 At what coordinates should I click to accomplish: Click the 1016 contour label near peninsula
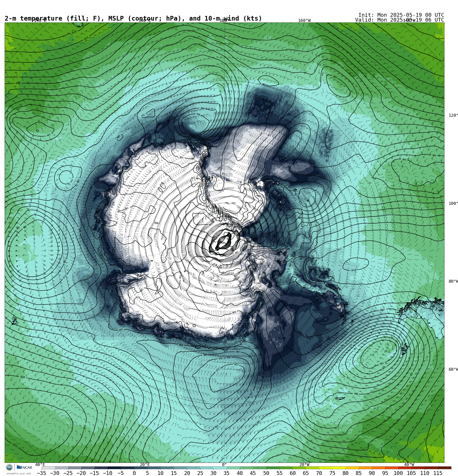(x=354, y=270)
